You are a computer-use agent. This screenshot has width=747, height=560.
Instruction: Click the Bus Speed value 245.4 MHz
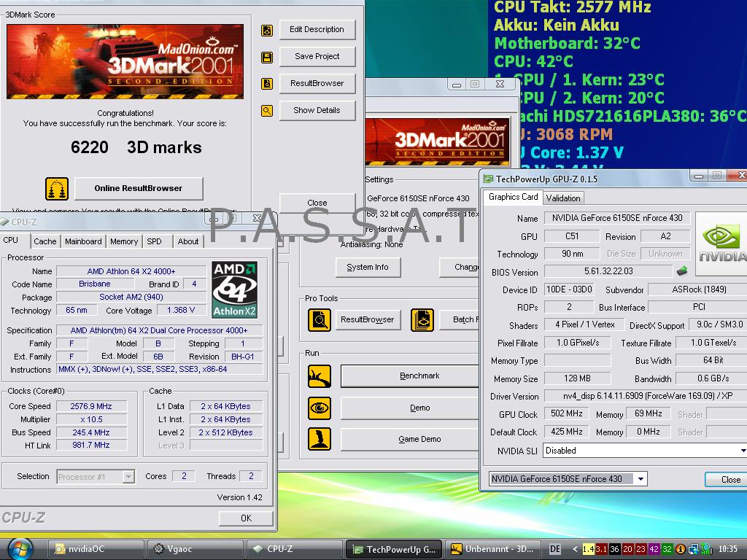[x=91, y=432]
